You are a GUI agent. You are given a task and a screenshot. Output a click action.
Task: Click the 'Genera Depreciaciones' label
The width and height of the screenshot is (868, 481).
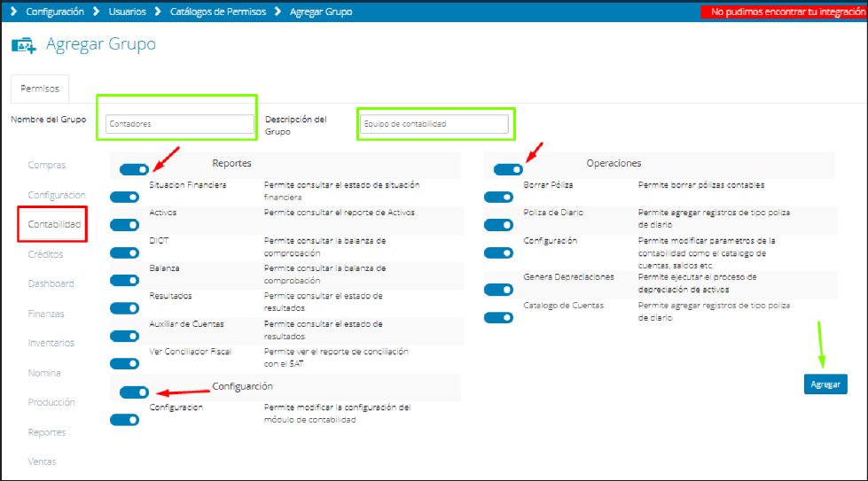point(568,277)
